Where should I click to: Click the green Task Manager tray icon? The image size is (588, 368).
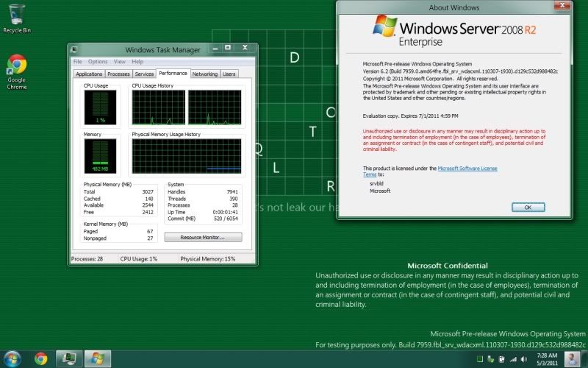480,359
